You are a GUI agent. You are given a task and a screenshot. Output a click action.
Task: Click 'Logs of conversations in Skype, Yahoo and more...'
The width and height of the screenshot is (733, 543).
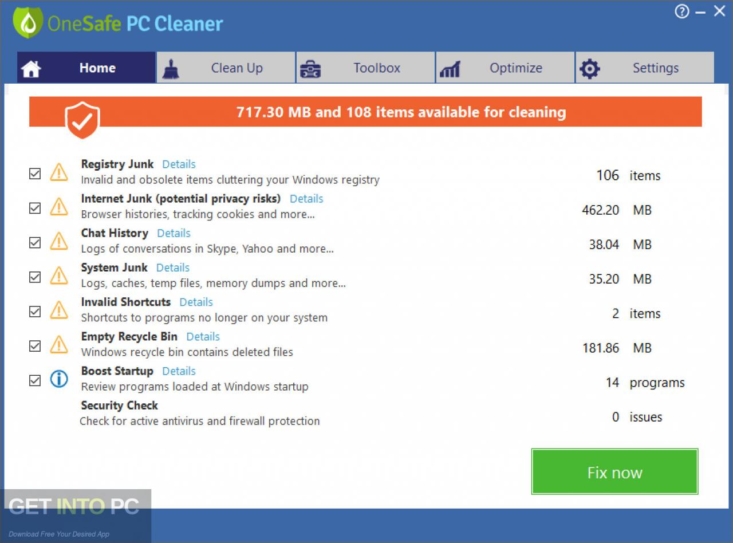click(x=207, y=249)
